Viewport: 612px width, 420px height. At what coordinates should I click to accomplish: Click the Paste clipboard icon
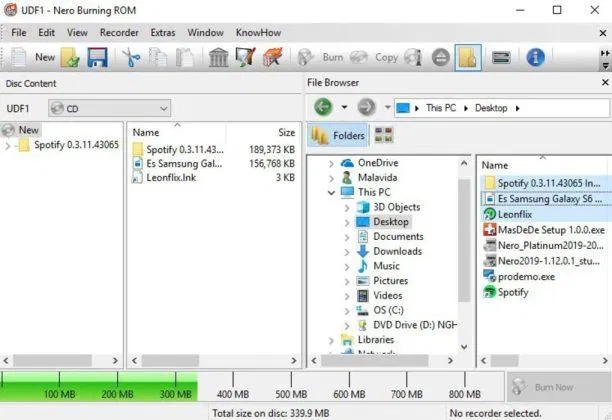[x=185, y=58]
